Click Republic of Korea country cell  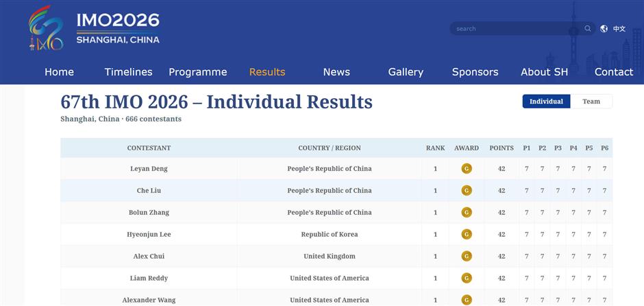click(x=330, y=235)
